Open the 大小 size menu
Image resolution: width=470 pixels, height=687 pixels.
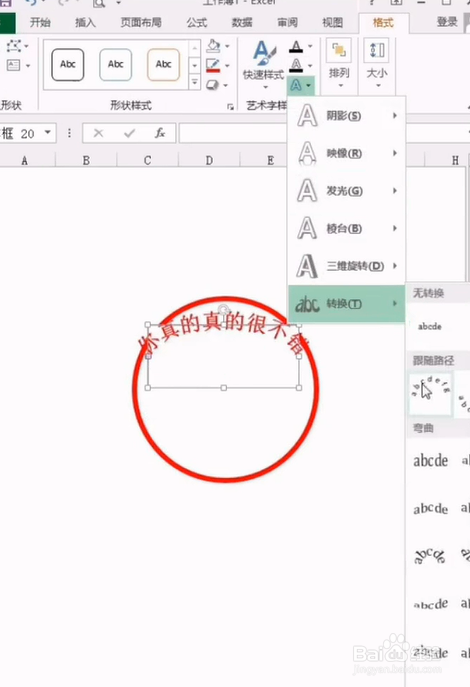(x=377, y=64)
